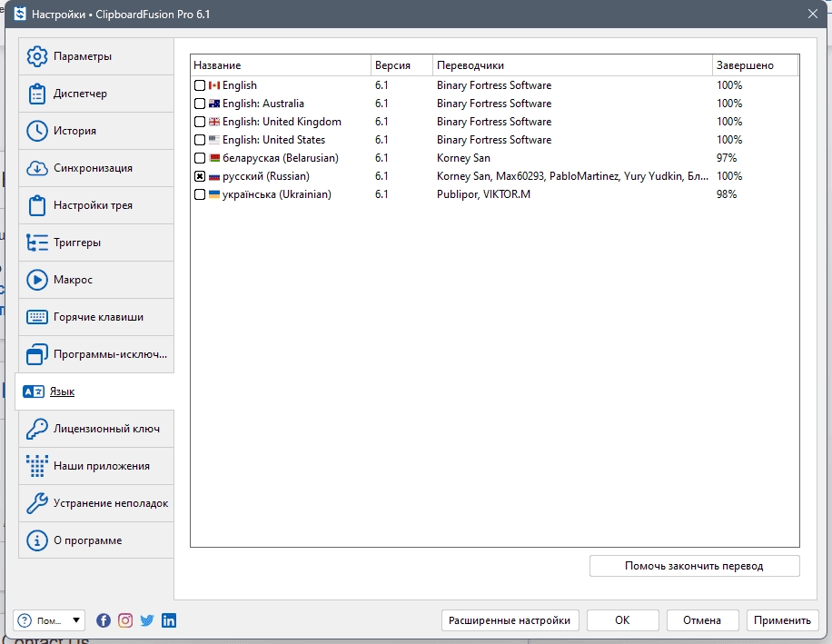Check the беларуская (Belarusian) checkbox
Screen dimensions: 832x644
point(200,158)
